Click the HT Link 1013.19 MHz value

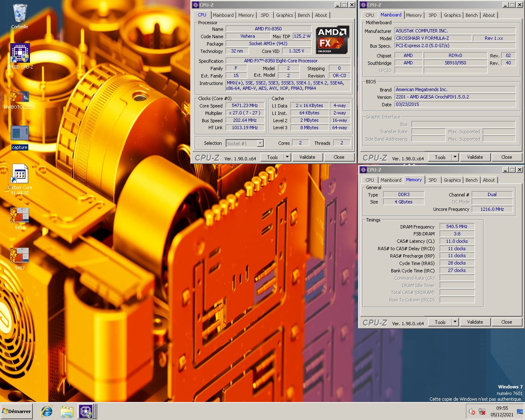[245, 128]
